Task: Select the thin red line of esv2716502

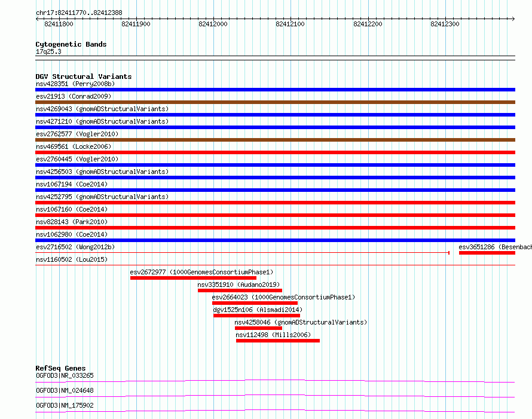Action: (x=242, y=253)
